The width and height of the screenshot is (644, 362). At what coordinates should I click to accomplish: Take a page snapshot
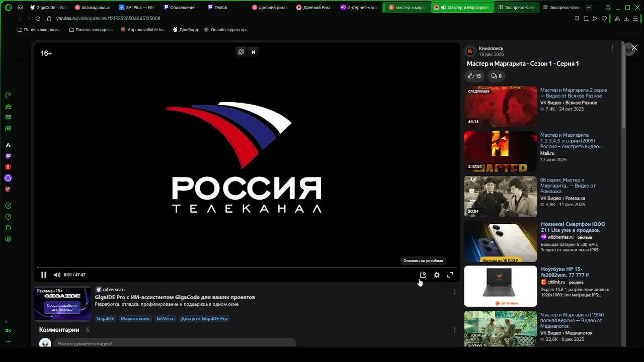tap(586, 19)
